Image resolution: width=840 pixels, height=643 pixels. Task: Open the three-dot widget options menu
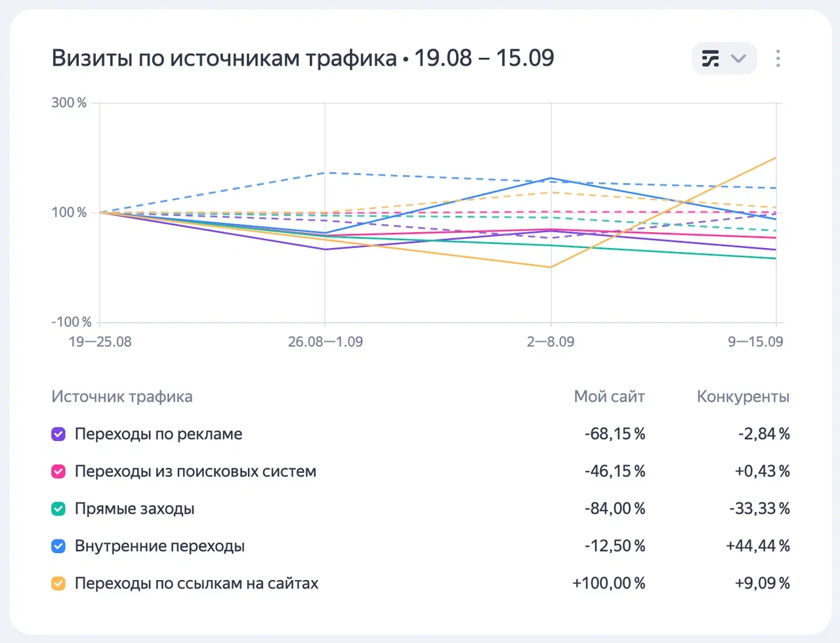click(778, 58)
